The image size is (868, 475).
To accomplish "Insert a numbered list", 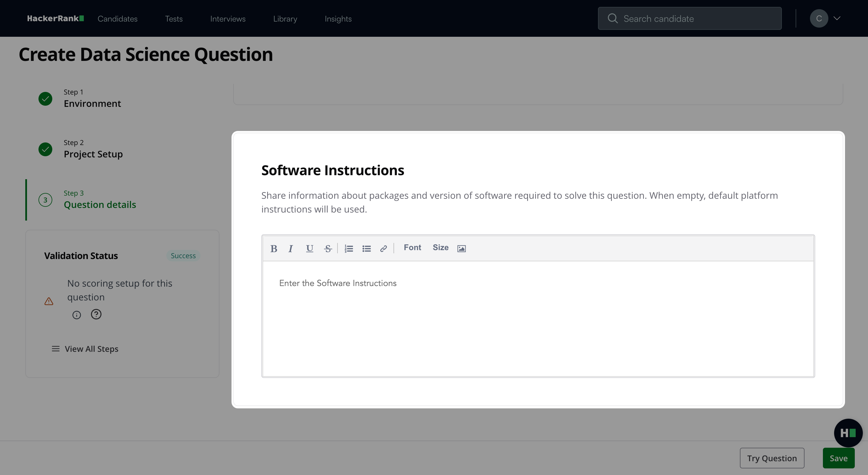I will (x=349, y=249).
